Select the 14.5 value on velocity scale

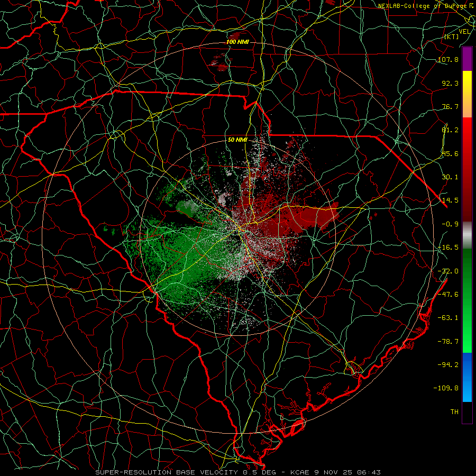pyautogui.click(x=450, y=200)
